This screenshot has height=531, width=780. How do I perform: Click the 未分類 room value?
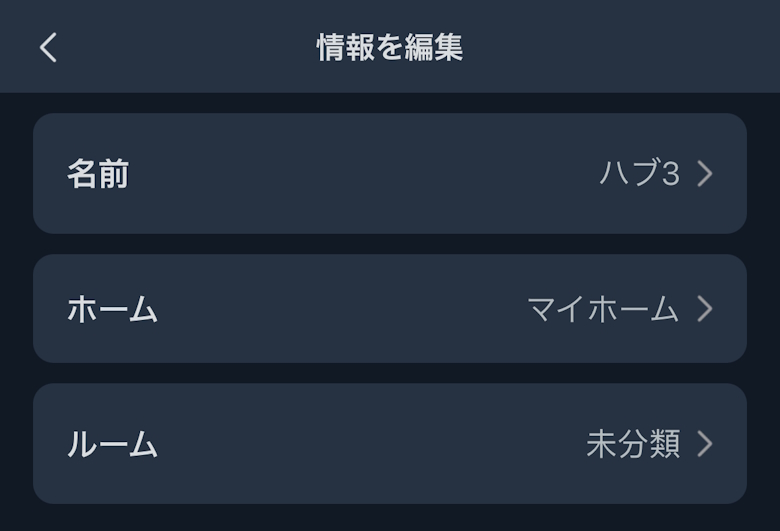point(633,444)
